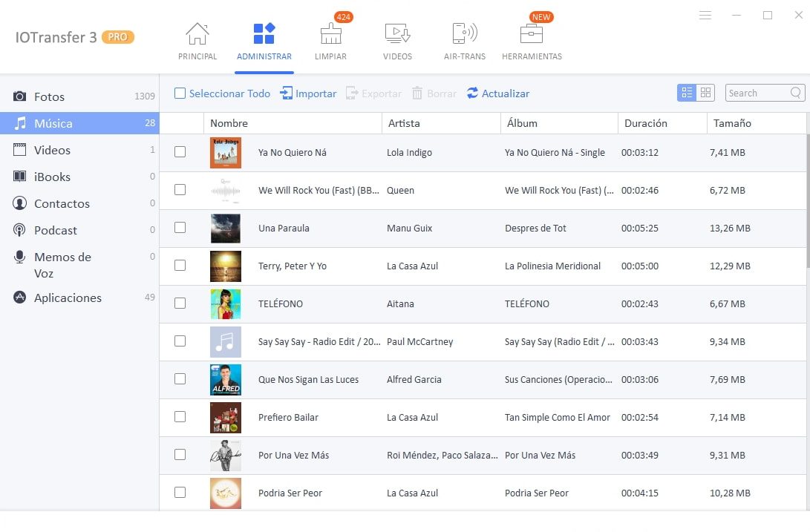The height and width of the screenshot is (532, 810).
Task: Click the artist name Manu Guix
Action: (x=409, y=228)
